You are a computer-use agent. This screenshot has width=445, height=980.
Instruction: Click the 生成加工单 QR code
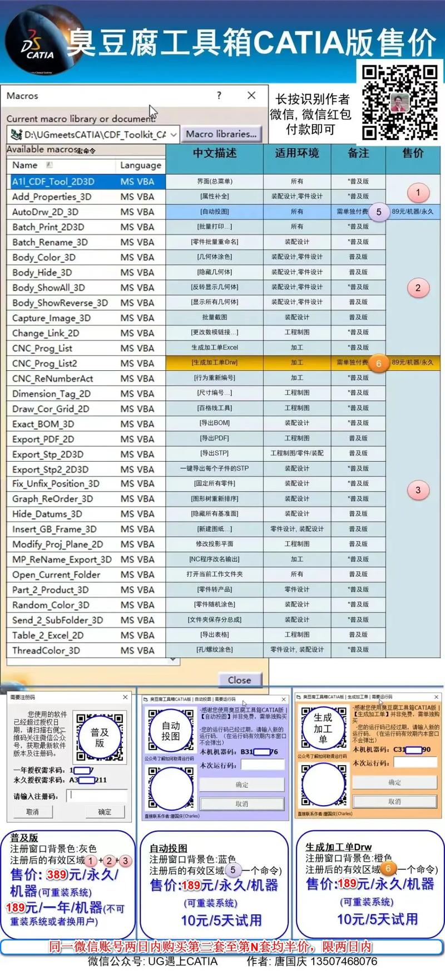pyautogui.click(x=323, y=729)
